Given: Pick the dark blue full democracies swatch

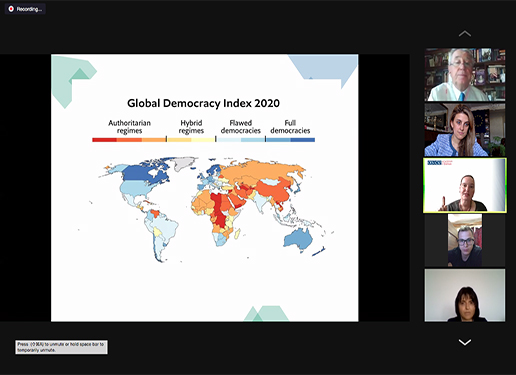Looking at the screenshot, I should (x=303, y=140).
